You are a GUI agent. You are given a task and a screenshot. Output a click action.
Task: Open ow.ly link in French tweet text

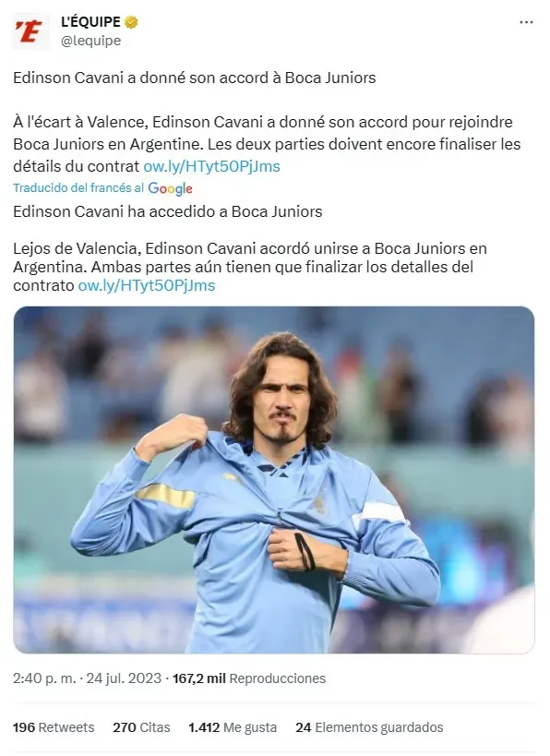(211, 166)
